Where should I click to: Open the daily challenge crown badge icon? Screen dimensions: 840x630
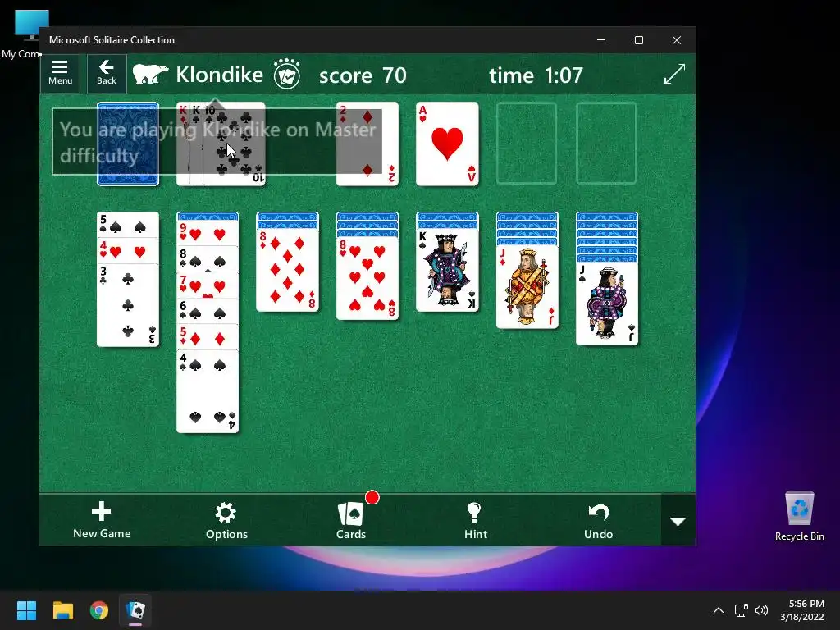[287, 75]
